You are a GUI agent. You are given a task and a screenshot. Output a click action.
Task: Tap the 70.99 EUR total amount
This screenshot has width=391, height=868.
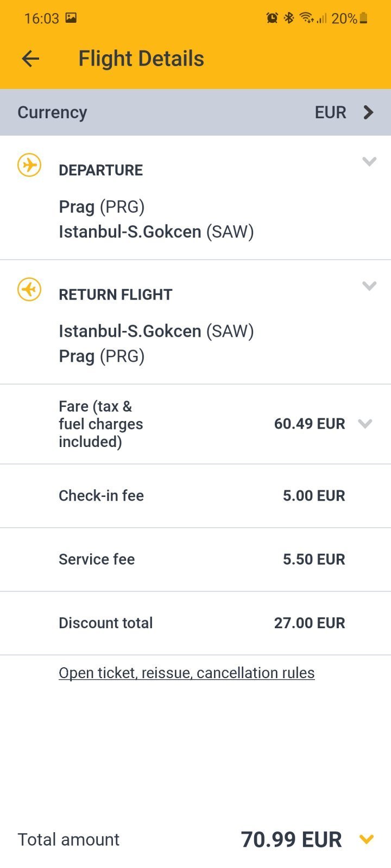coord(292,840)
